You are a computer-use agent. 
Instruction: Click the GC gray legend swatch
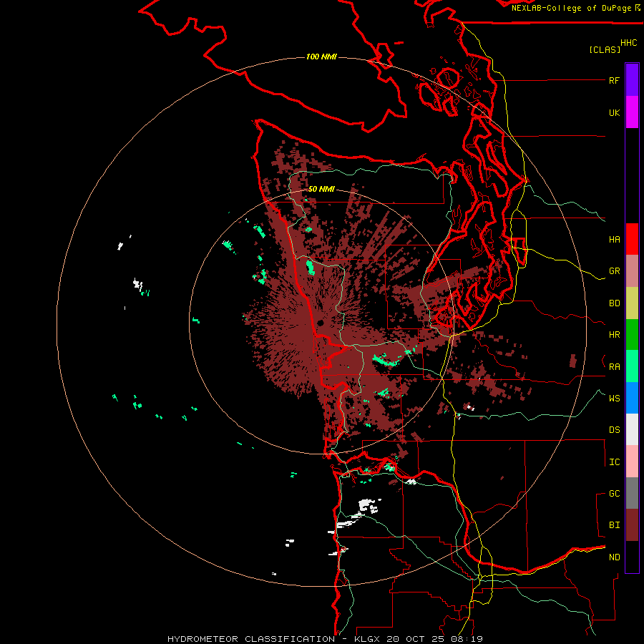632,493
